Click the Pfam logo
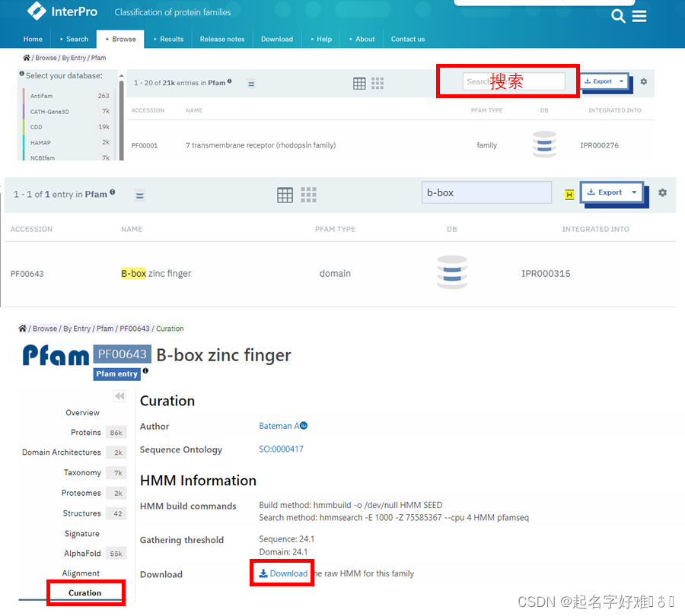 (56, 355)
